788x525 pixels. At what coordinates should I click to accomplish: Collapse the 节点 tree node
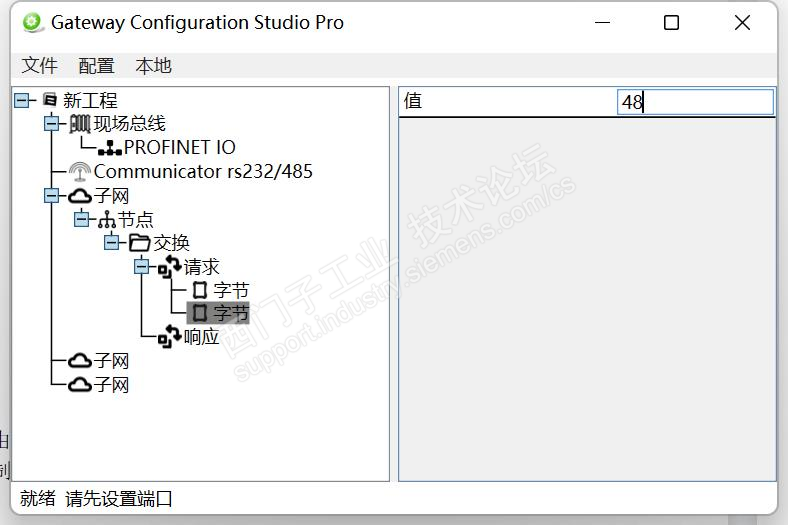click(x=81, y=220)
